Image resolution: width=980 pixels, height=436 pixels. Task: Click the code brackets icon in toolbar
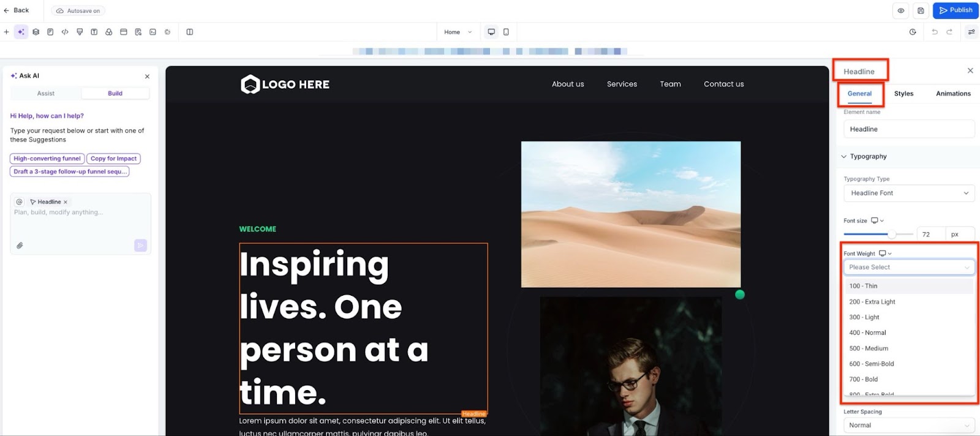point(65,32)
